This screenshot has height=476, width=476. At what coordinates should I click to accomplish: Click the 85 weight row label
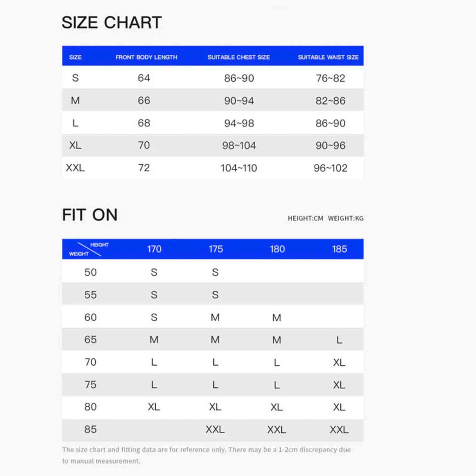point(91,430)
